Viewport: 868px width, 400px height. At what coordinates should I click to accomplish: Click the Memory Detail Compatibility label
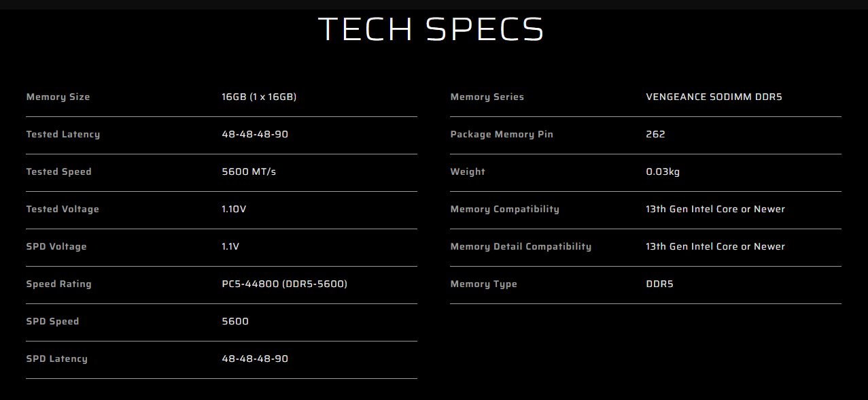click(x=521, y=247)
